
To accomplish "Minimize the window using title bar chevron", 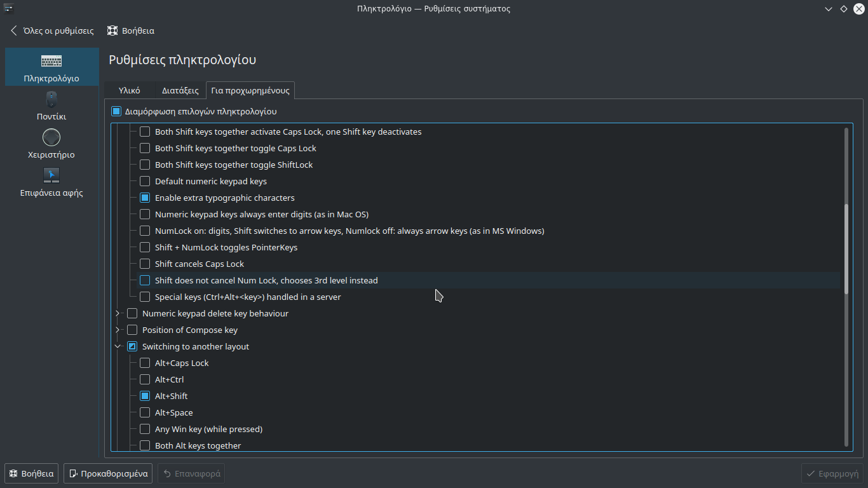I will (829, 9).
